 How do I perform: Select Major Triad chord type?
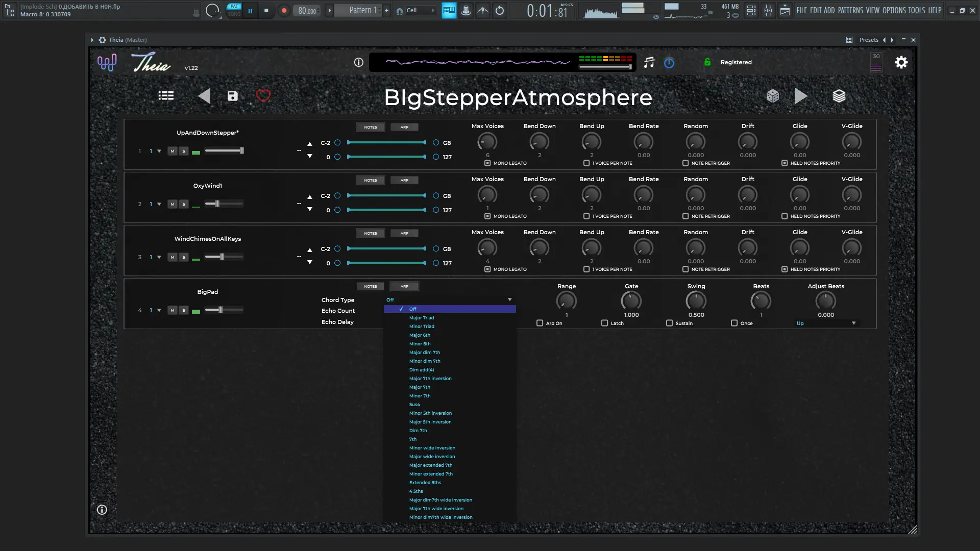422,318
